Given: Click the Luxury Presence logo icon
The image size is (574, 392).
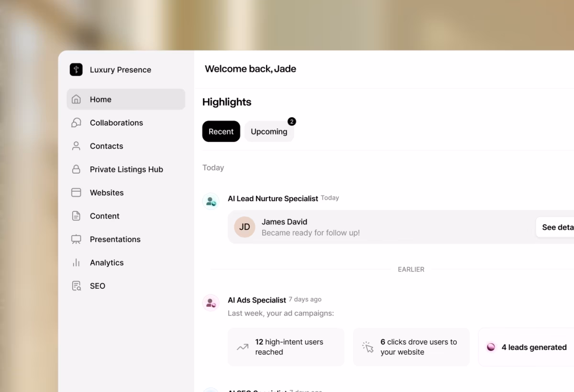Looking at the screenshot, I should pyautogui.click(x=76, y=69).
